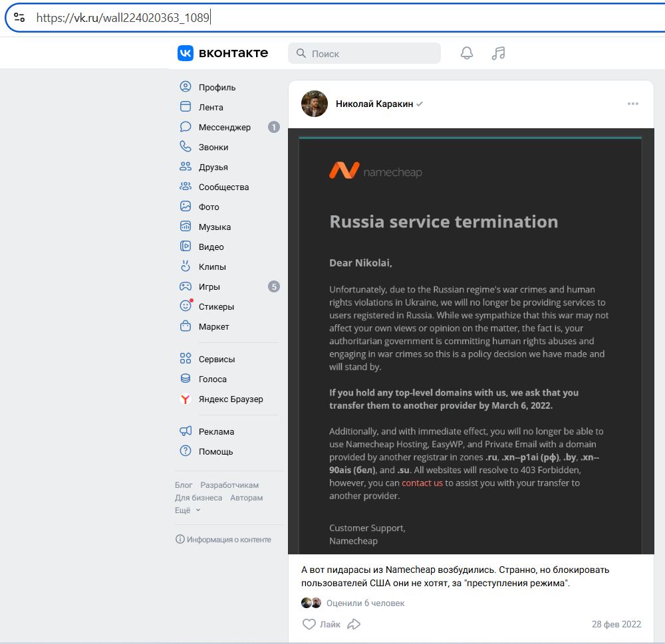Open post options three-dots menu
This screenshot has width=665, height=644.
[x=633, y=104]
